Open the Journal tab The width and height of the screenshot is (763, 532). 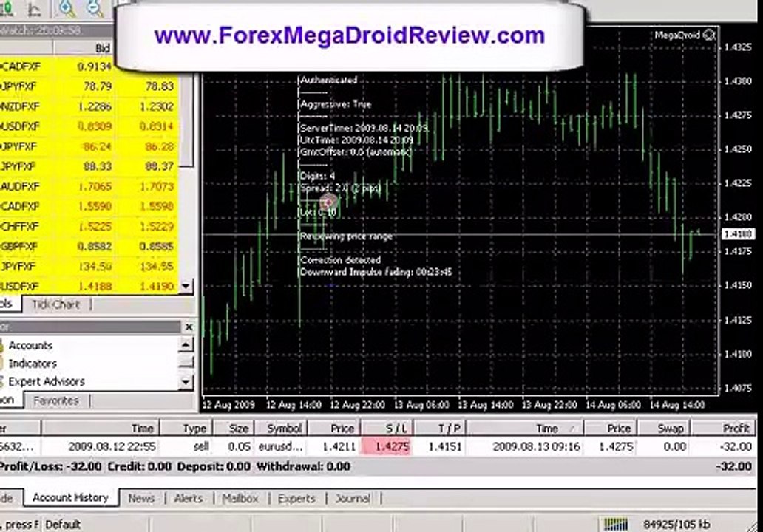click(x=353, y=499)
